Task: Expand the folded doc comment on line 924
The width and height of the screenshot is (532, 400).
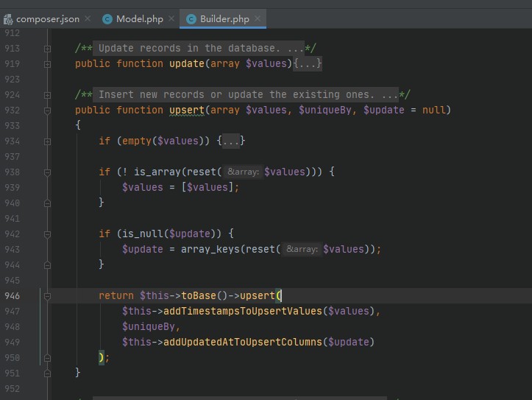Action: [x=48, y=95]
